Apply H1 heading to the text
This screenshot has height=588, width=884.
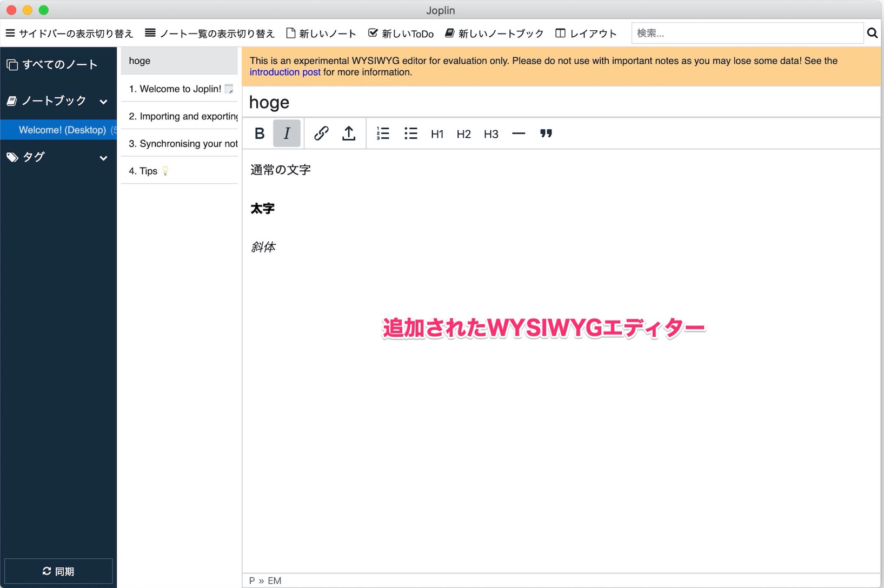pos(437,133)
